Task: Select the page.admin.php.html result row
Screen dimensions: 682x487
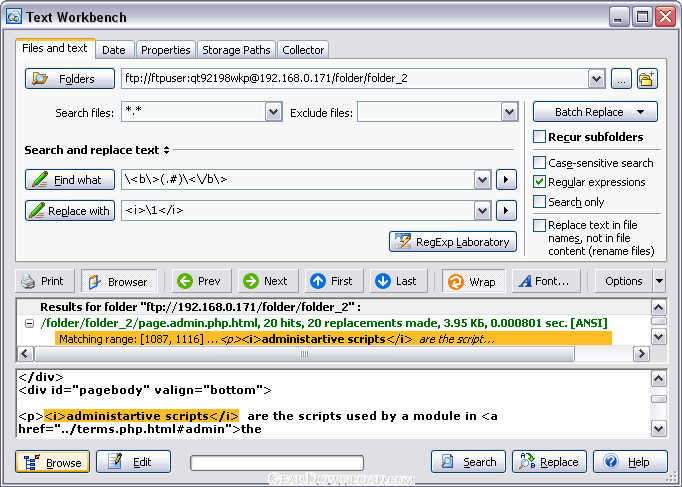Action: (x=324, y=323)
